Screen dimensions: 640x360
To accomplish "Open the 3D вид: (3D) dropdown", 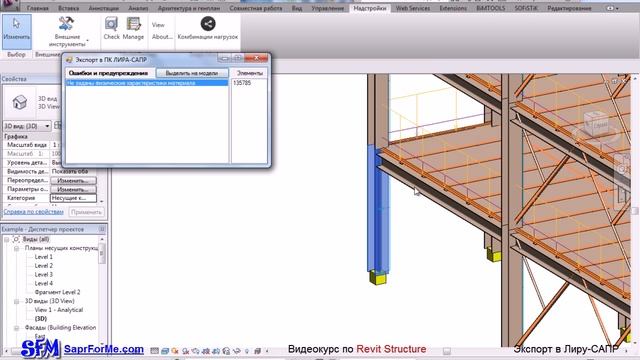I will point(27,126).
